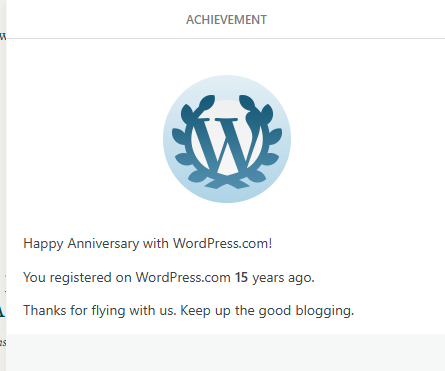Click the 'Keep up the good blogging.' sentence
The width and height of the screenshot is (445, 371).
point(267,311)
